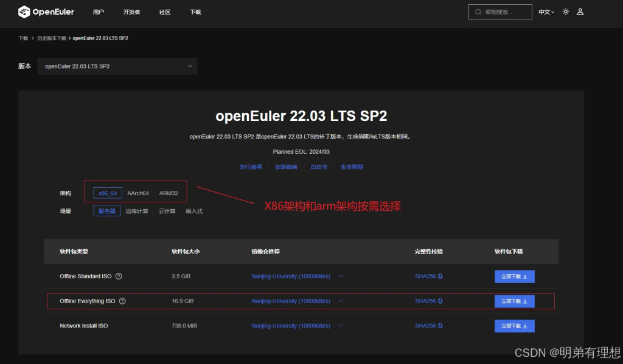623x364 pixels.
Task: Click Nanjing-University mirror link for Network Install ISO
Action: coord(291,326)
